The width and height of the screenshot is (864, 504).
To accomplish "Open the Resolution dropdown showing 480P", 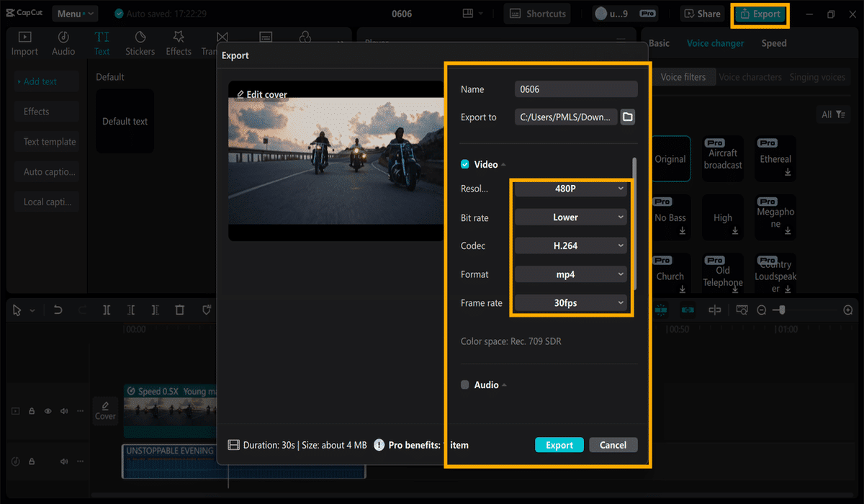I will 570,189.
